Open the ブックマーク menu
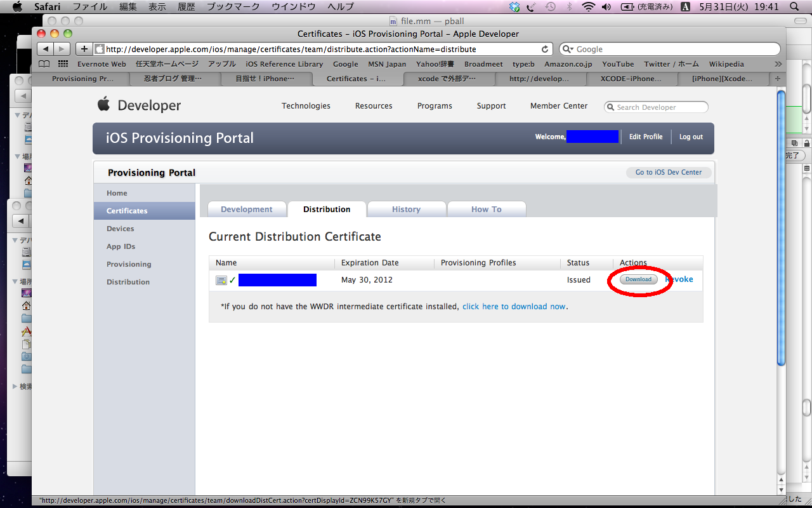Screen dimensions: 812x508 (233, 6)
